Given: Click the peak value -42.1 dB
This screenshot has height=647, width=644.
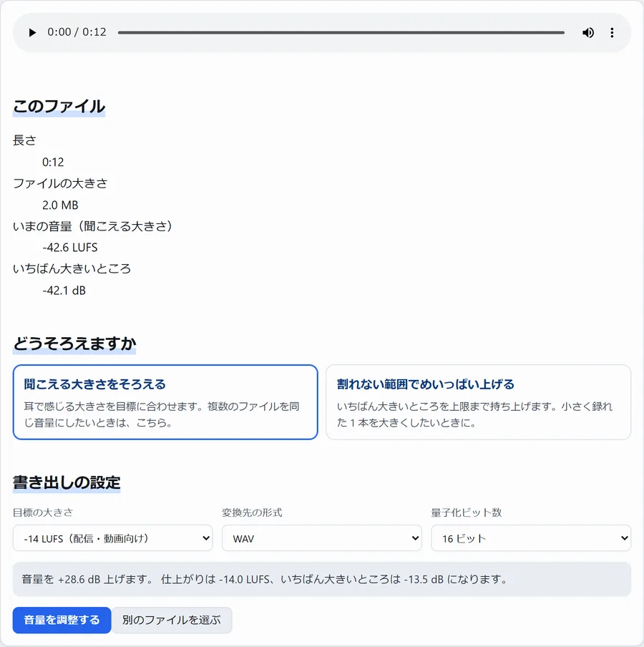Looking at the screenshot, I should (64, 291).
